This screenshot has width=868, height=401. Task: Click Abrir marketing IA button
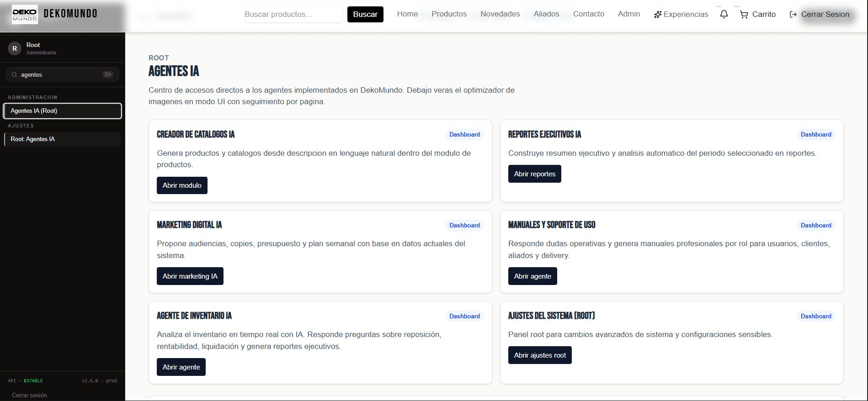(190, 276)
